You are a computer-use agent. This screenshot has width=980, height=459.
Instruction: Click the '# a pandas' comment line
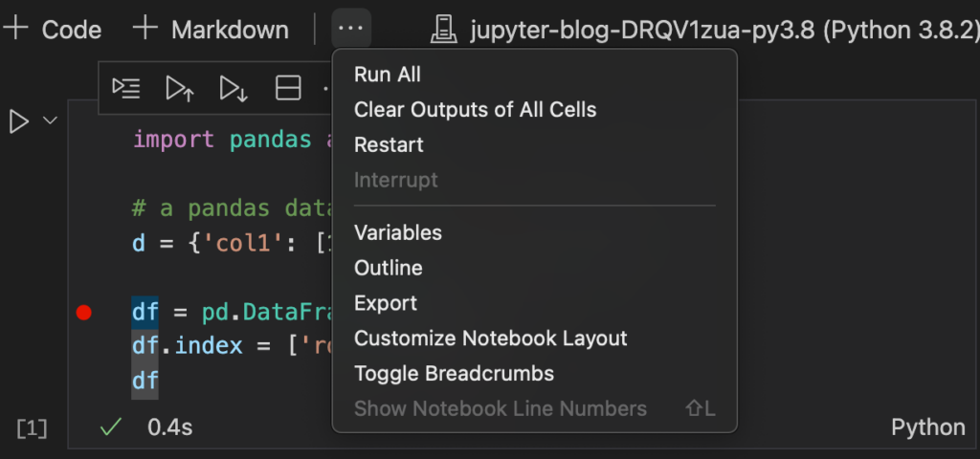[x=232, y=208]
